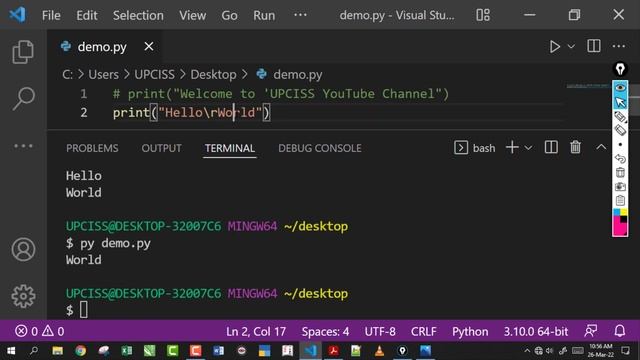Viewport: 640px width, 360px height.
Task: Pick the yellow color swatch
Action: 624,212
